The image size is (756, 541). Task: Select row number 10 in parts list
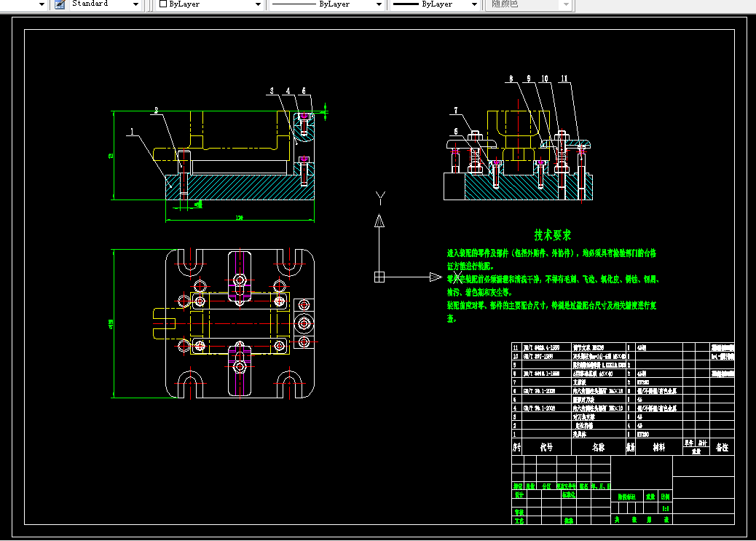[x=516, y=356]
